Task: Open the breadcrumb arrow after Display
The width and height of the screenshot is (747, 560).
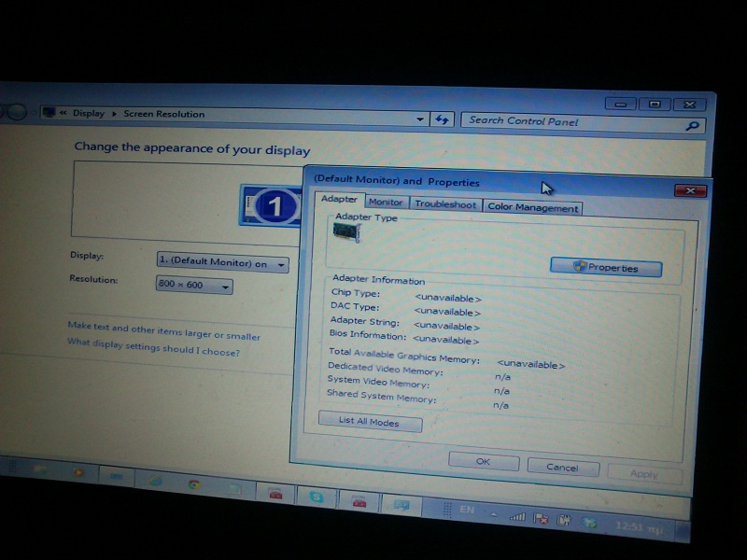Action: [114, 113]
